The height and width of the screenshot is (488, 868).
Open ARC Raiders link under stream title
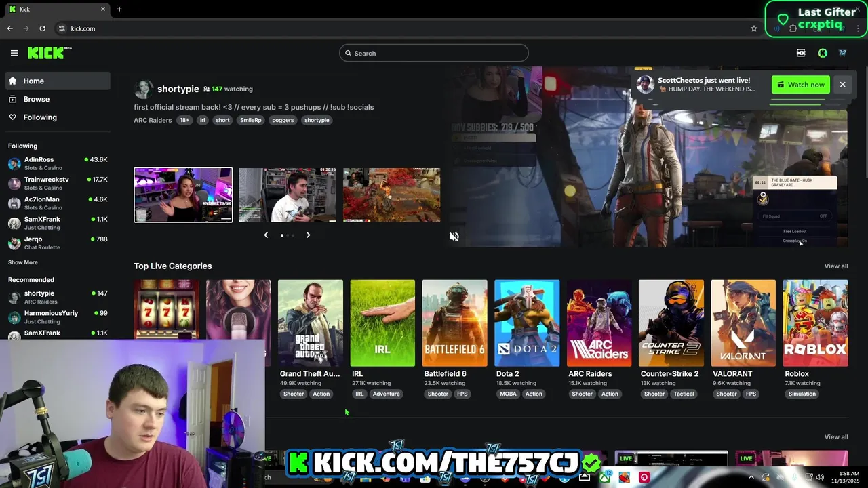(153, 120)
